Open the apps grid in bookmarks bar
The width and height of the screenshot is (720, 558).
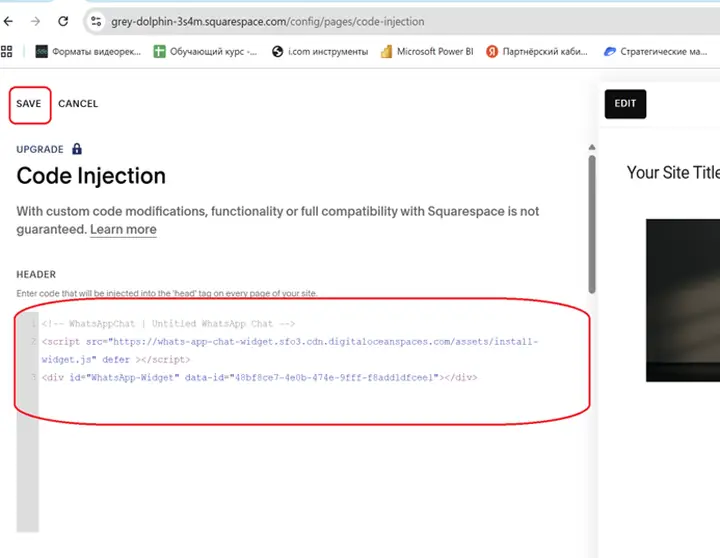[8, 51]
